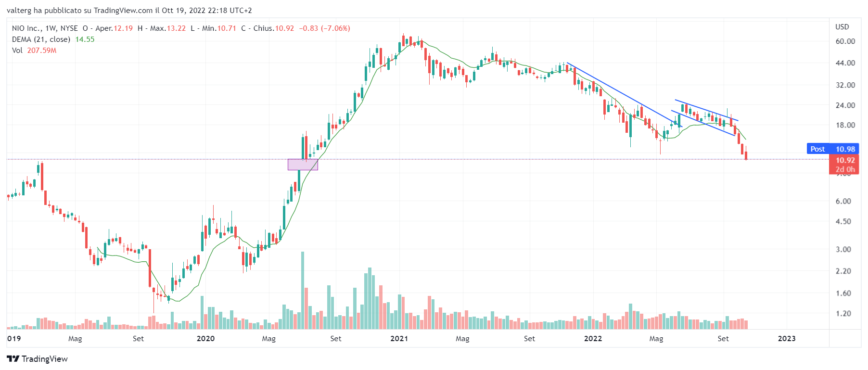The image size is (868, 370).
Task: Click the Set label just before 2023
Action: tap(723, 339)
